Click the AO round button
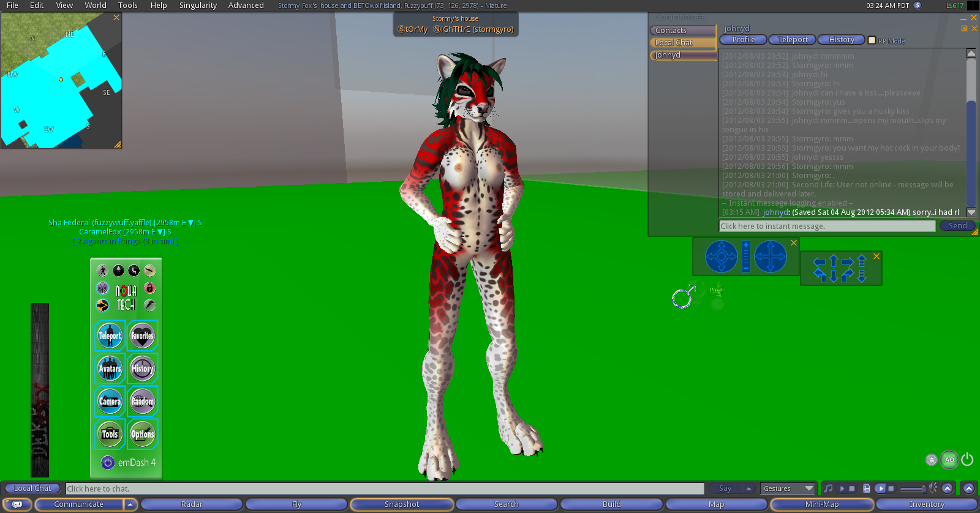980x513 pixels. click(x=949, y=460)
